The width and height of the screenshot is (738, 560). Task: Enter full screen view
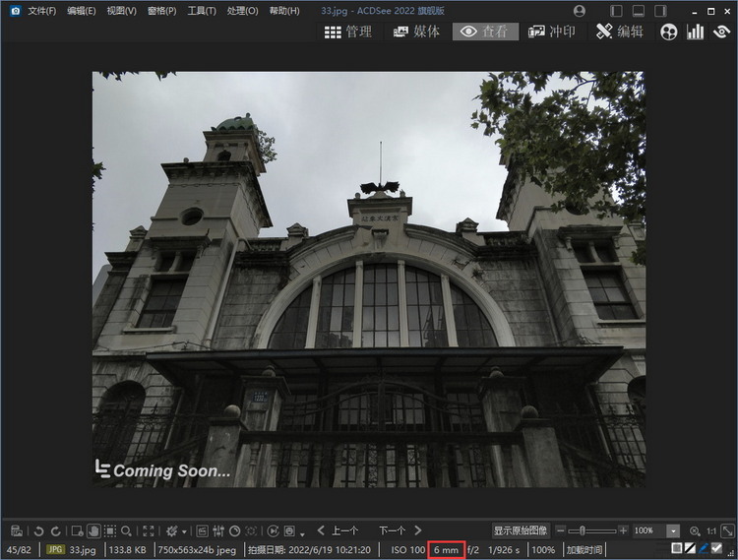click(x=149, y=530)
